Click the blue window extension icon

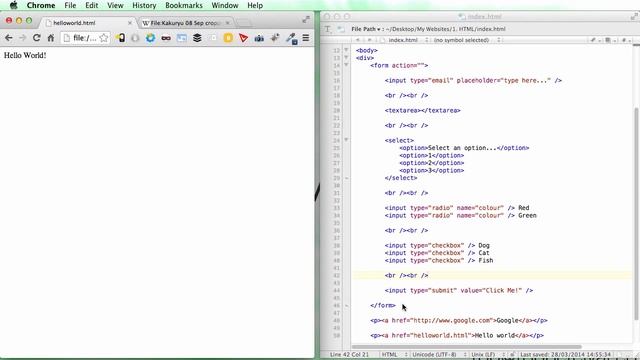tap(182, 38)
